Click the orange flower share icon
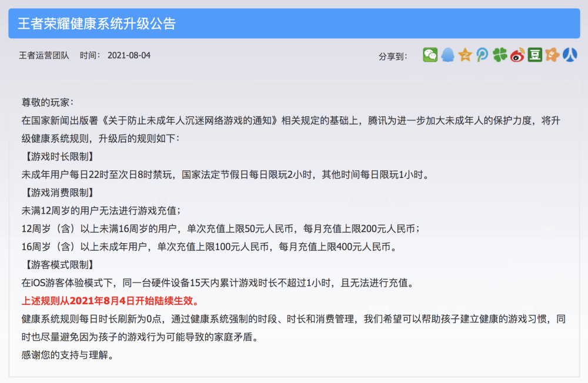Screen dimensions: 588x383 552,55
